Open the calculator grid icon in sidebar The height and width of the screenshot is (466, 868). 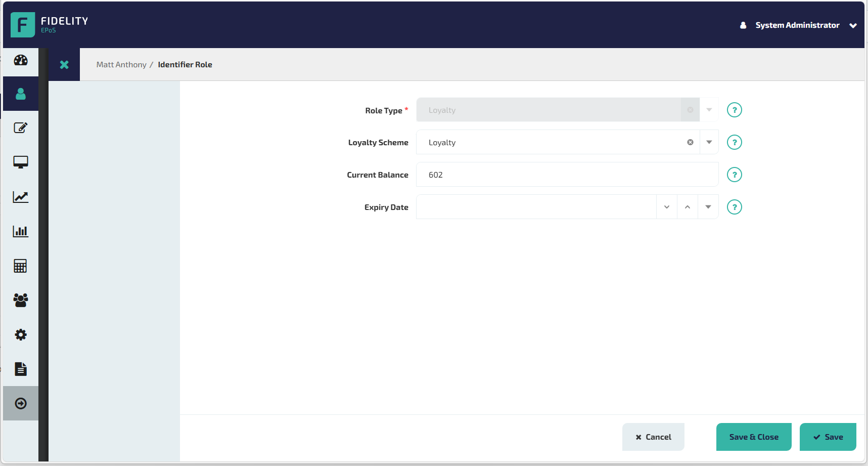(21, 266)
